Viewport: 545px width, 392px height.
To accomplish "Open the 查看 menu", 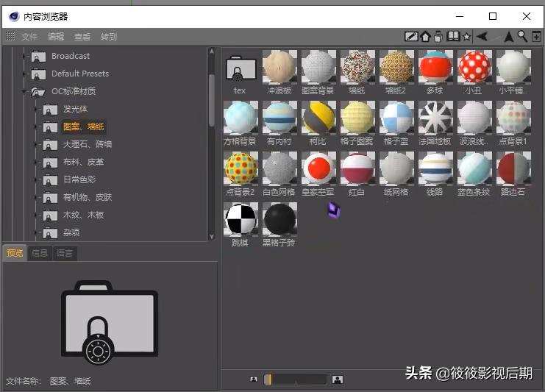I will coord(82,37).
